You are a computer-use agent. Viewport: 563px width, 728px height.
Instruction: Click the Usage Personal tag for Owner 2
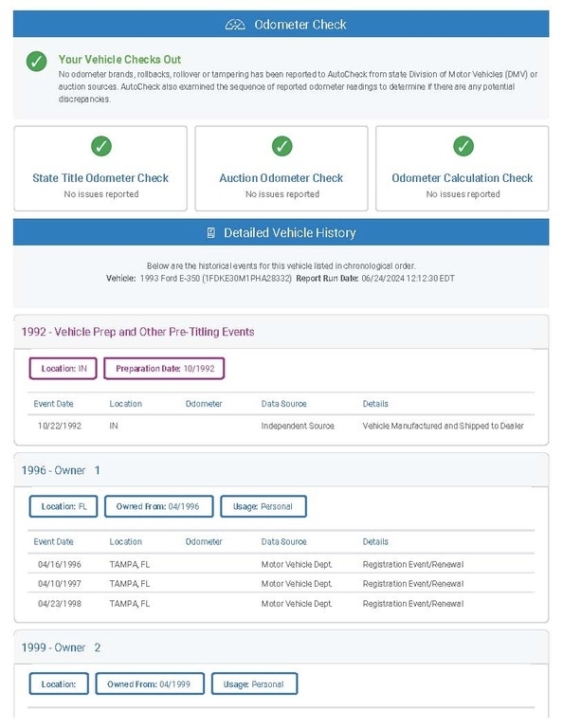[254, 683]
